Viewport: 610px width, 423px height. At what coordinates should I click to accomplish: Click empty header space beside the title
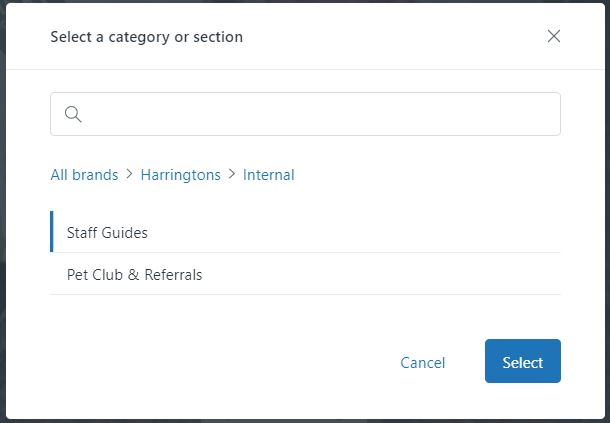[400, 37]
